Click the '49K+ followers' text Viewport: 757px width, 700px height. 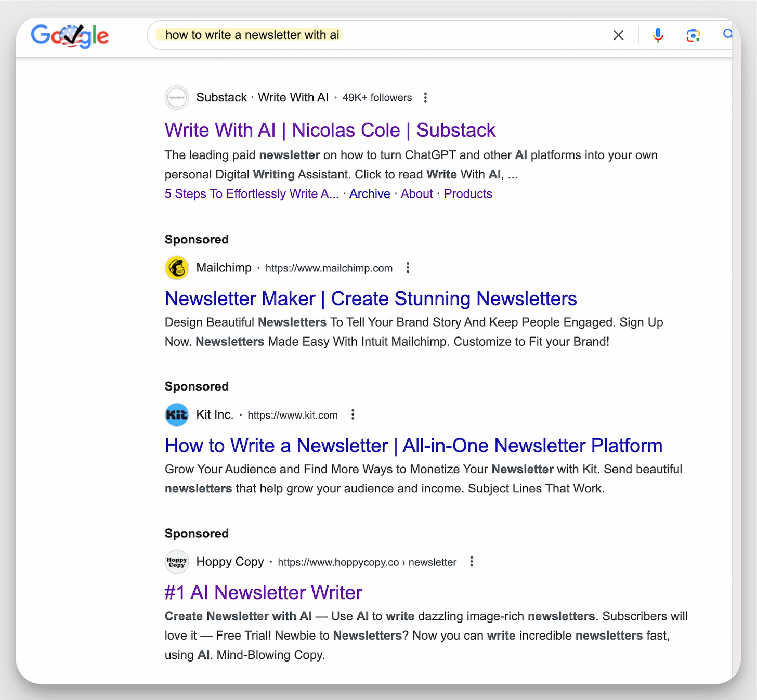377,98
